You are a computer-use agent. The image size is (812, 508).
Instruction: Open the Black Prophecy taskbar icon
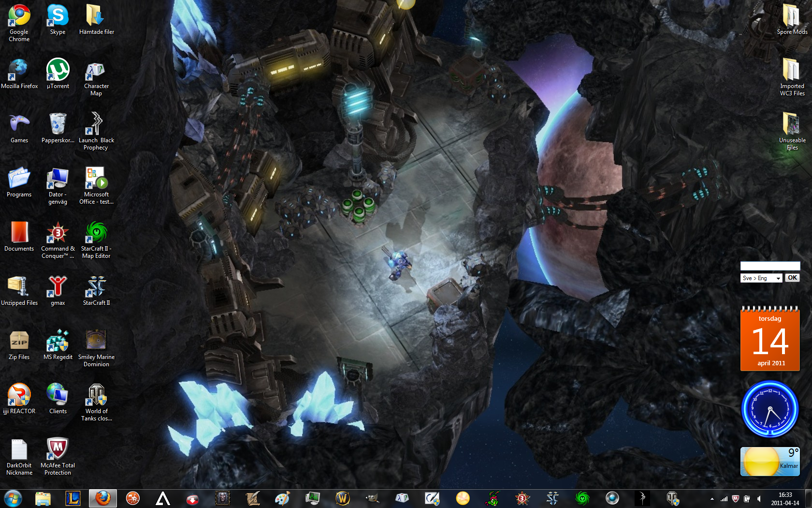[x=642, y=498]
